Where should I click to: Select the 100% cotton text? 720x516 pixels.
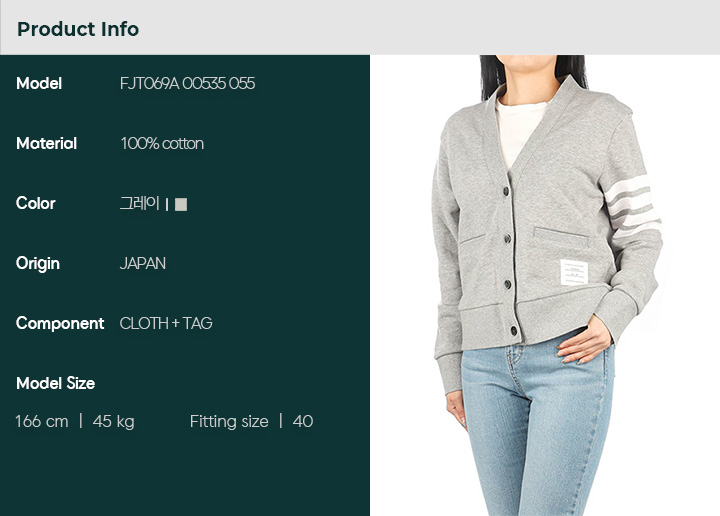(x=162, y=143)
